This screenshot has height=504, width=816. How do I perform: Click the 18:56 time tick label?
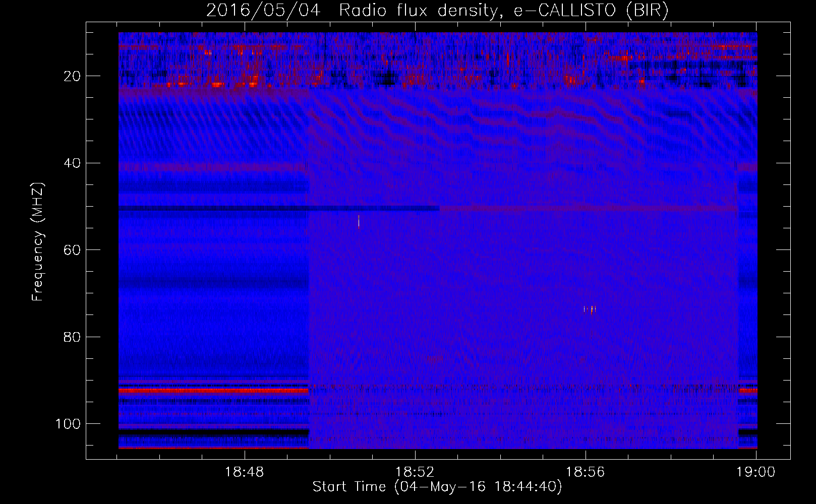click(585, 472)
